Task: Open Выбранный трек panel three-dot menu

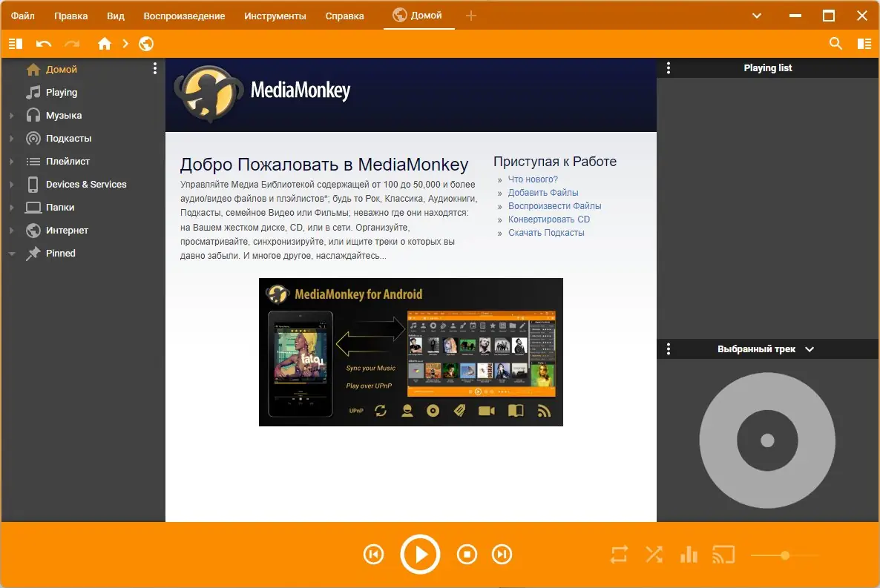Action: point(668,349)
